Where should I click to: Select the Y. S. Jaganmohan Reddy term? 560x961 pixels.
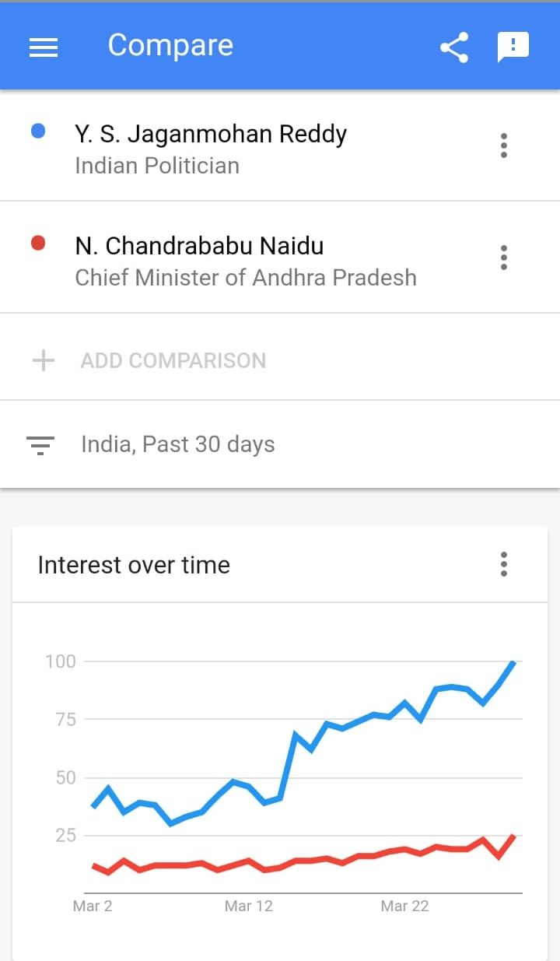tap(211, 134)
